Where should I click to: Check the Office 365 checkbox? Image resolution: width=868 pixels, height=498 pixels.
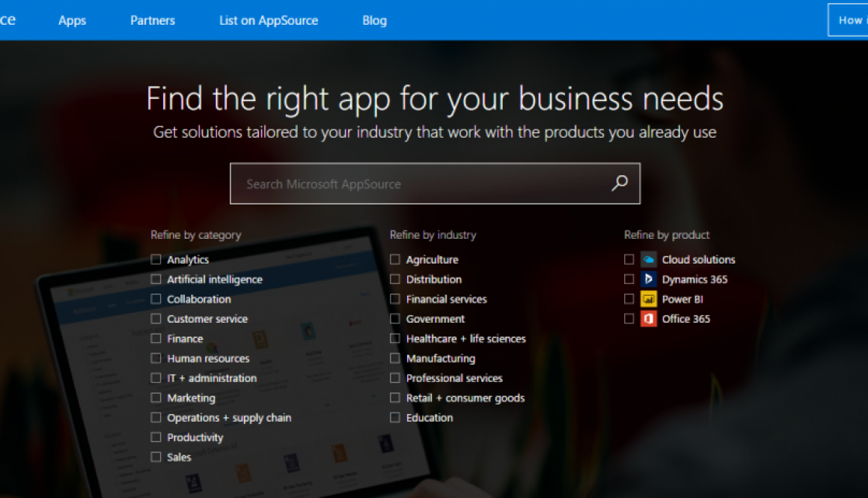[x=629, y=318]
